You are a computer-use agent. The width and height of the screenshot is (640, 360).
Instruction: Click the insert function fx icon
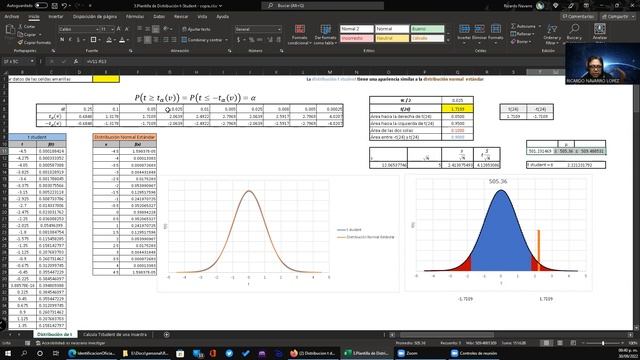(76, 61)
